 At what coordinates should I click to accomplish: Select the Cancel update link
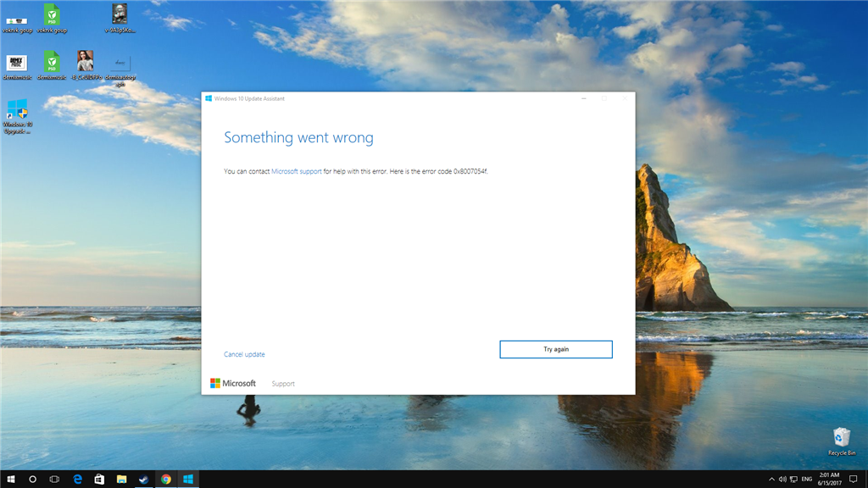[244, 354]
